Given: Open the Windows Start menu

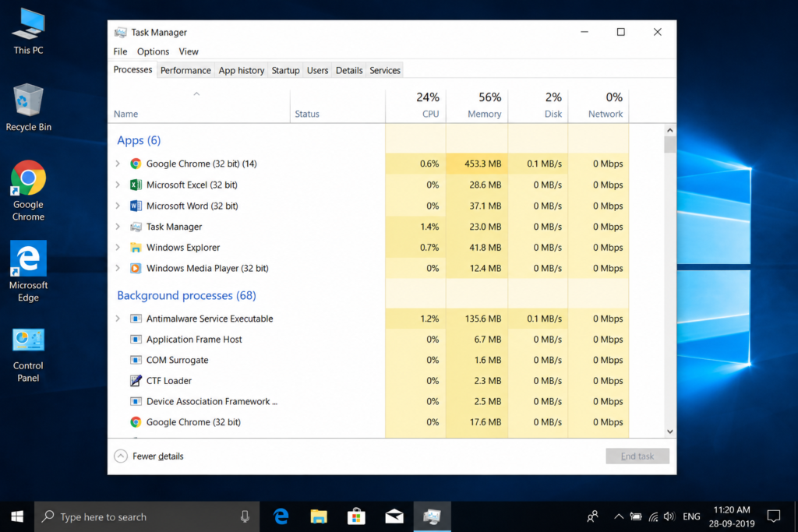Looking at the screenshot, I should point(17,516).
